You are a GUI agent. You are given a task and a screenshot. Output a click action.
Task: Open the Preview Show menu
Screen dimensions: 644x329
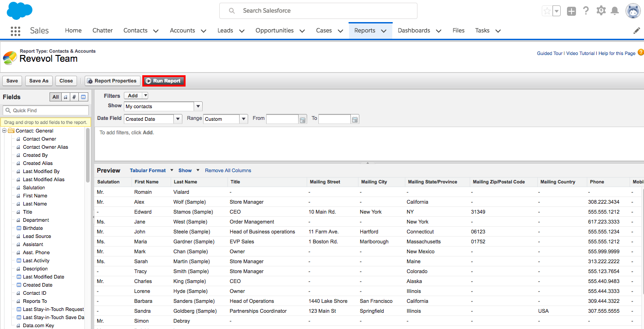[189, 170]
